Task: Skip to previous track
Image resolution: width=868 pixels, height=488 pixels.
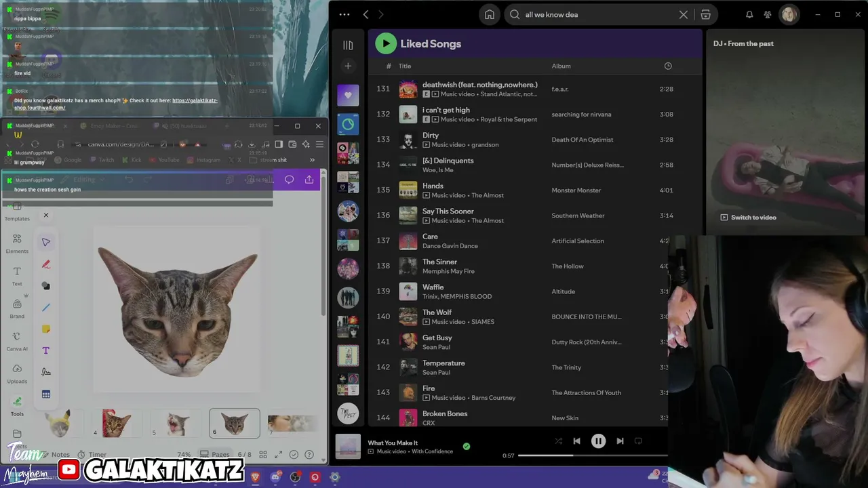Action: click(x=576, y=441)
